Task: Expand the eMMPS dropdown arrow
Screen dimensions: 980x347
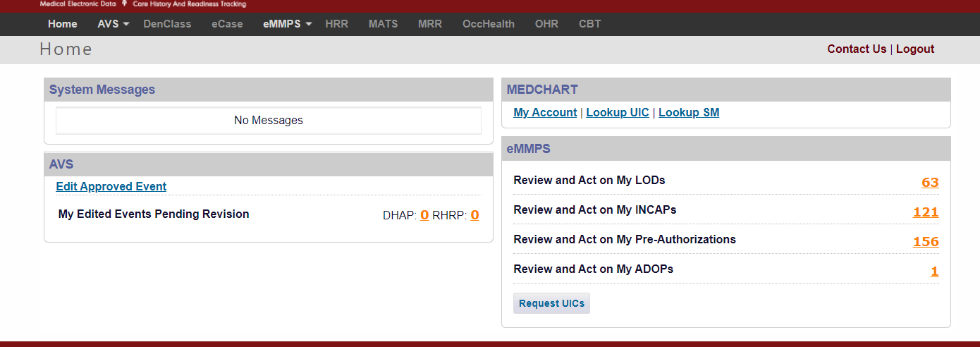Action: tap(309, 24)
